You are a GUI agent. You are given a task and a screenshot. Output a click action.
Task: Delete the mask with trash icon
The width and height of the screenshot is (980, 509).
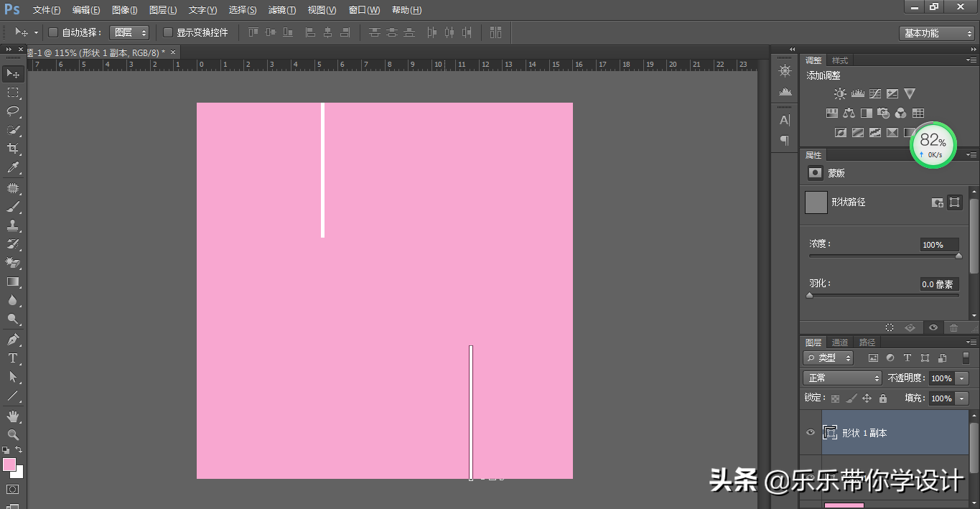pyautogui.click(x=953, y=327)
